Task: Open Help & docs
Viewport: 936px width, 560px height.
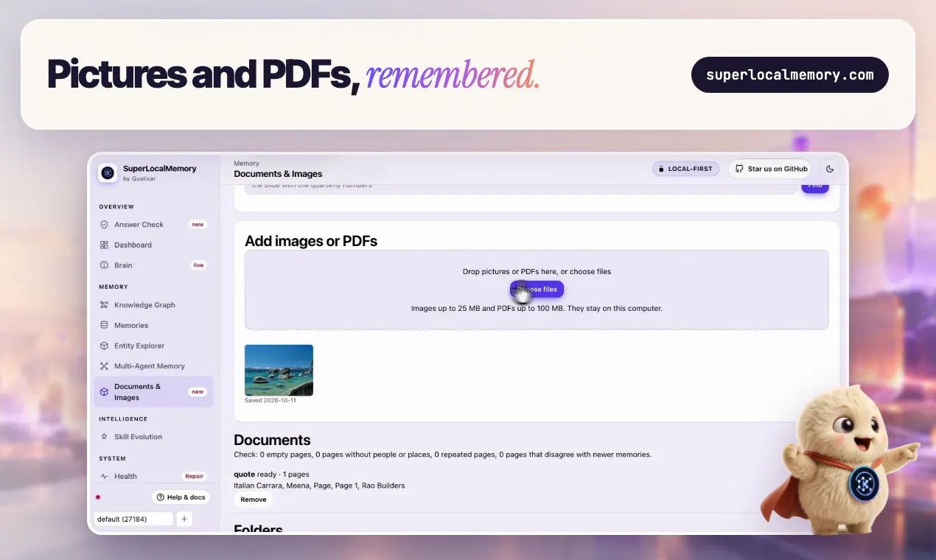Action: click(181, 497)
